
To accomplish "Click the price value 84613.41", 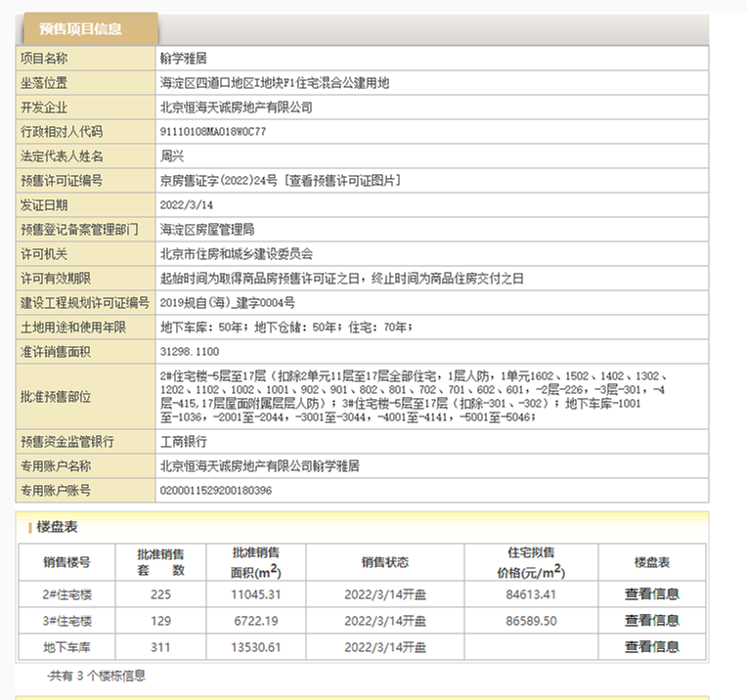I will [532, 593].
